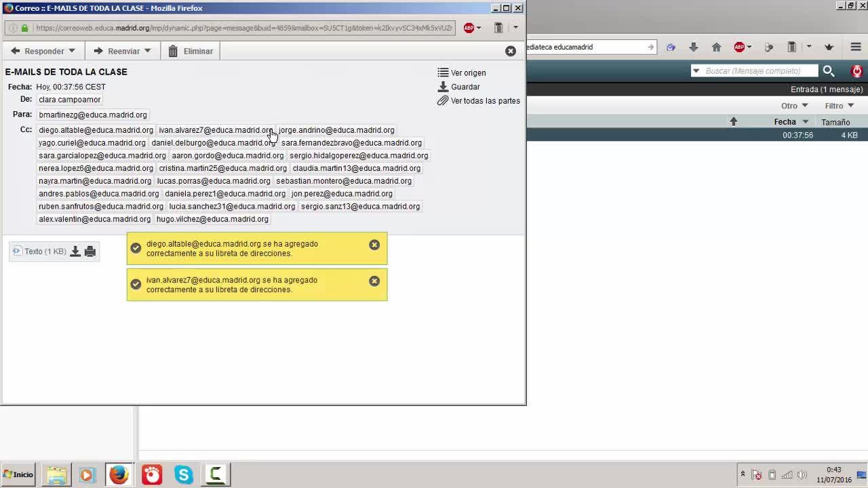
Task: Open Skype from the taskbar
Action: tap(184, 474)
